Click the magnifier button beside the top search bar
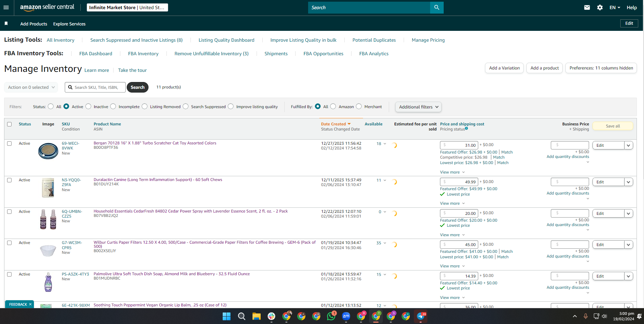644x324 pixels. tap(437, 7)
